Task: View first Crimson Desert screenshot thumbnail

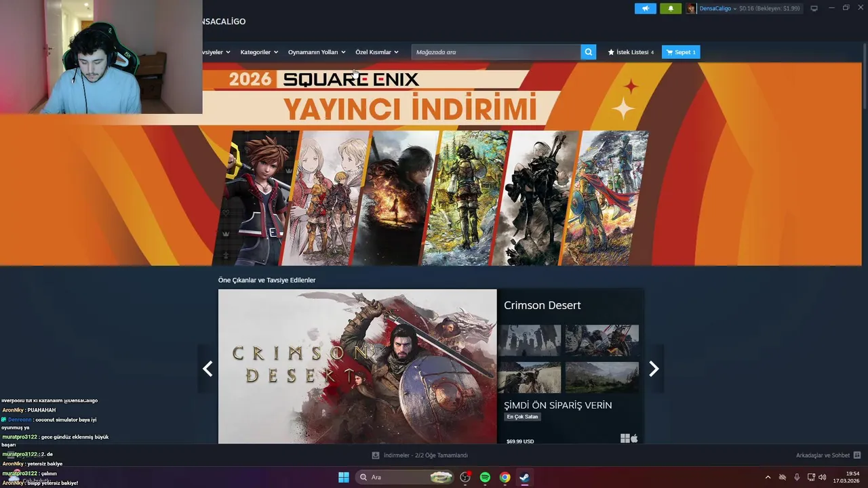Action: point(530,340)
